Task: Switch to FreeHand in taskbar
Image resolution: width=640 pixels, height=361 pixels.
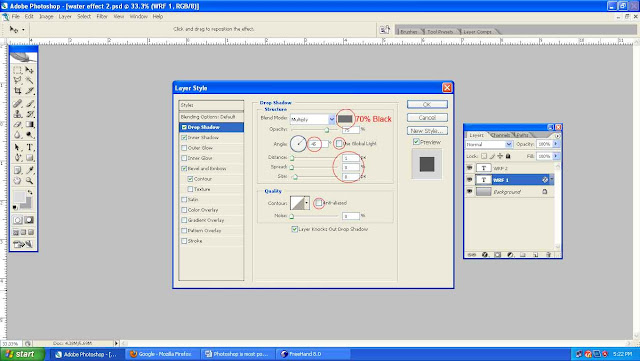Action: 313,354
